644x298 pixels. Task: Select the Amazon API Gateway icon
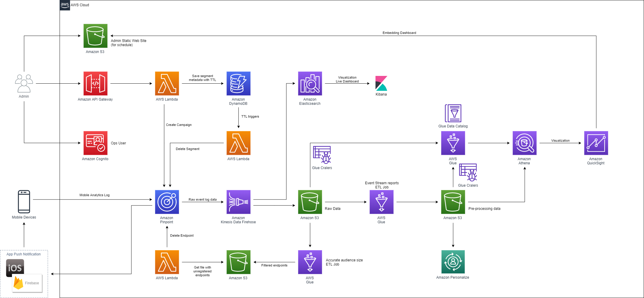pyautogui.click(x=95, y=83)
